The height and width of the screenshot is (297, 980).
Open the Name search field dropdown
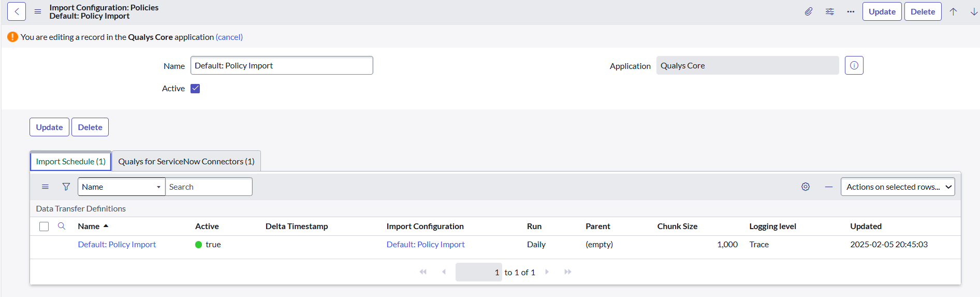click(x=121, y=187)
